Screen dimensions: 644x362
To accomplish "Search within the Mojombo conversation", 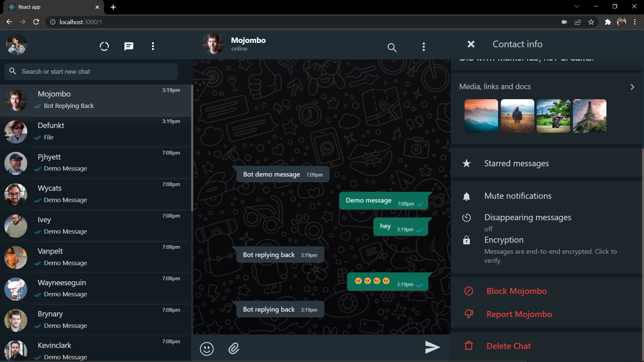I will [392, 48].
